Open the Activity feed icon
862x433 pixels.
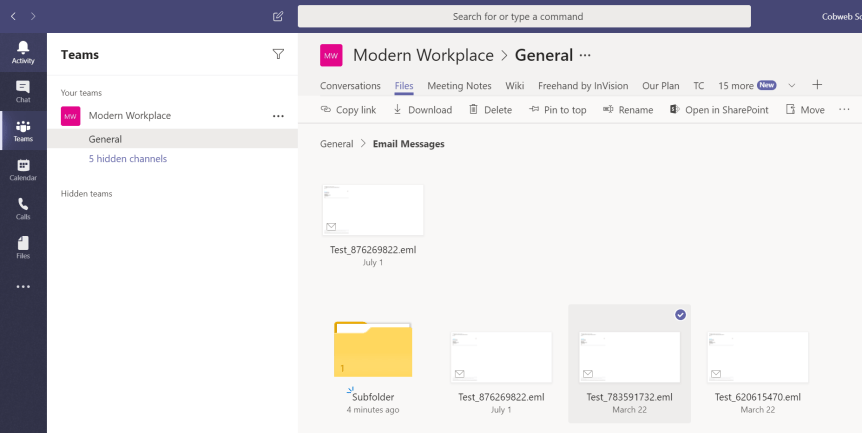(x=23, y=52)
